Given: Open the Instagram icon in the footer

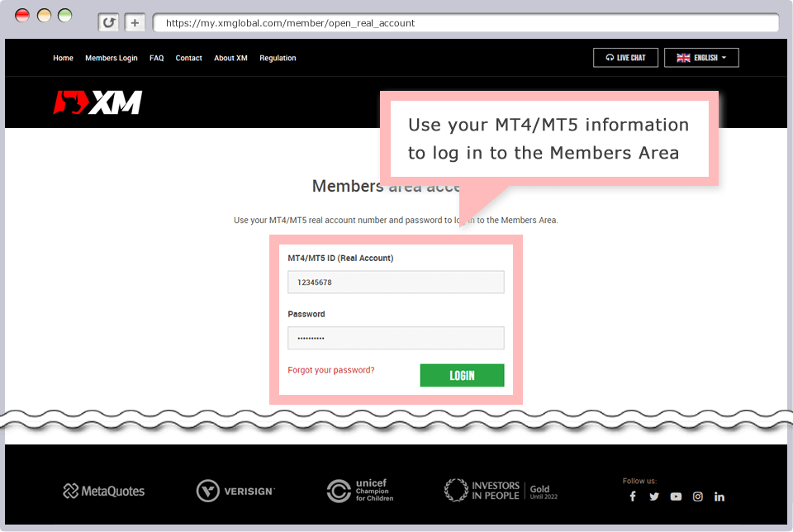Looking at the screenshot, I should [x=698, y=496].
